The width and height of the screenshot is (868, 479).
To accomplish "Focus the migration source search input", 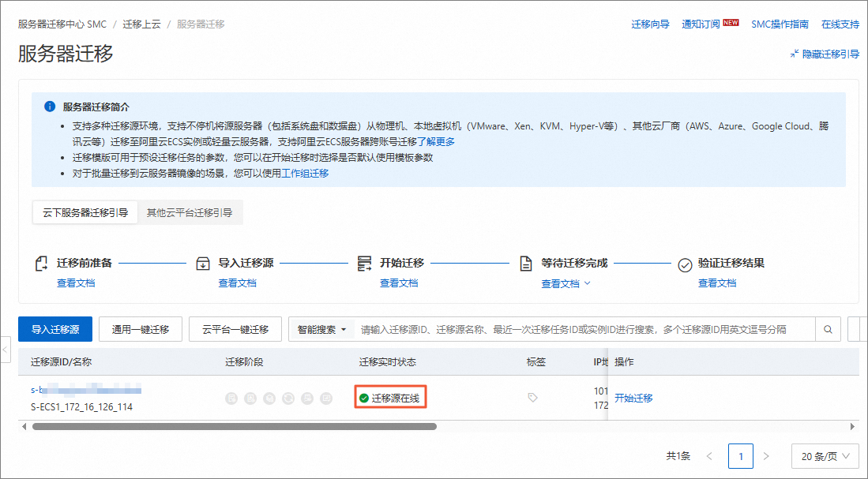I will 585,330.
